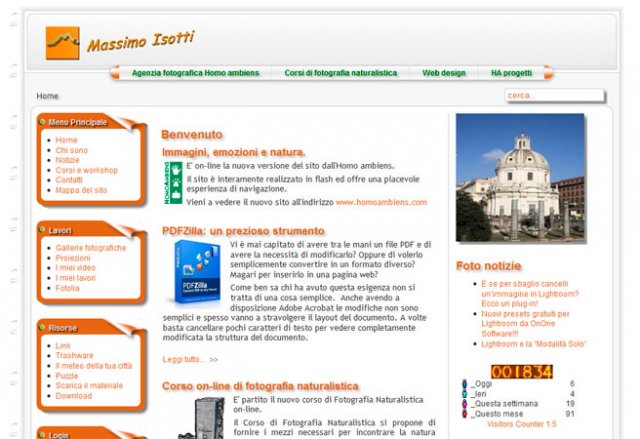The image size is (640, 439).
Task: Open I miei video link
Action: (76, 268)
